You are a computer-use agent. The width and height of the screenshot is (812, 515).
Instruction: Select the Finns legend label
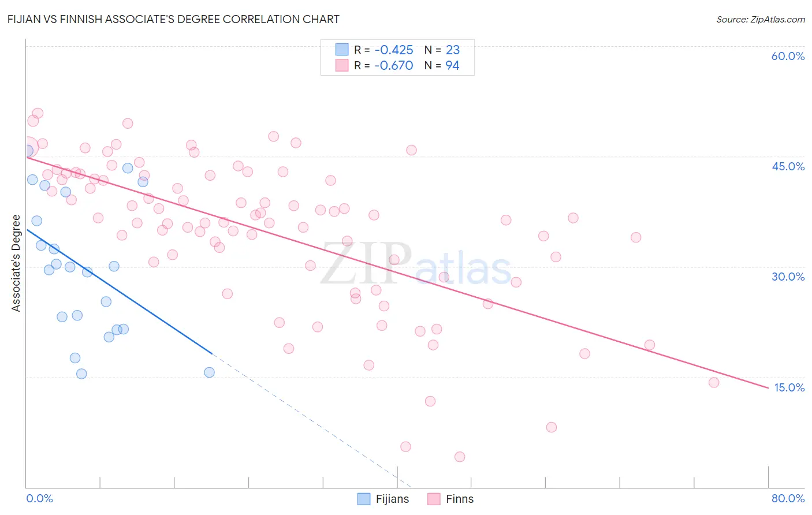[460, 499]
